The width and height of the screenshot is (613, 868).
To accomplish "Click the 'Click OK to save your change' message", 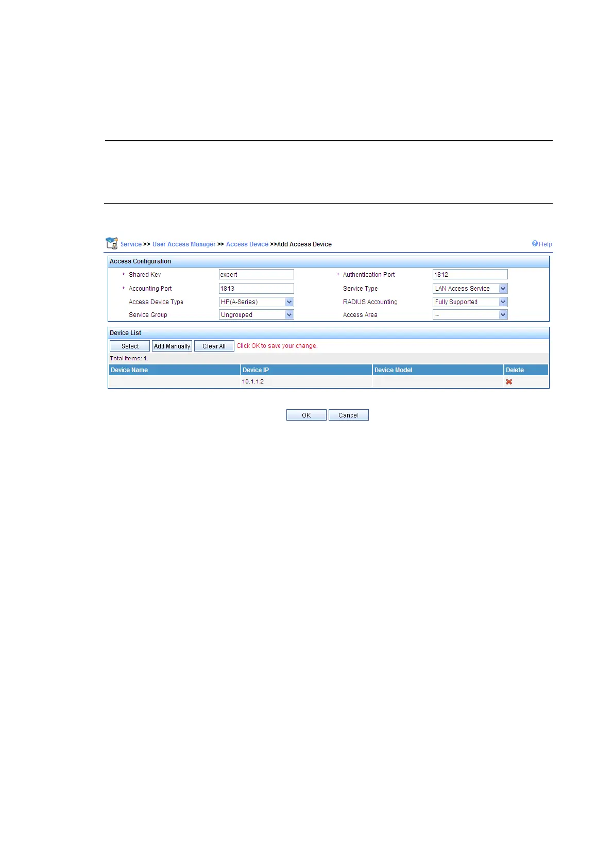I will coord(277,346).
